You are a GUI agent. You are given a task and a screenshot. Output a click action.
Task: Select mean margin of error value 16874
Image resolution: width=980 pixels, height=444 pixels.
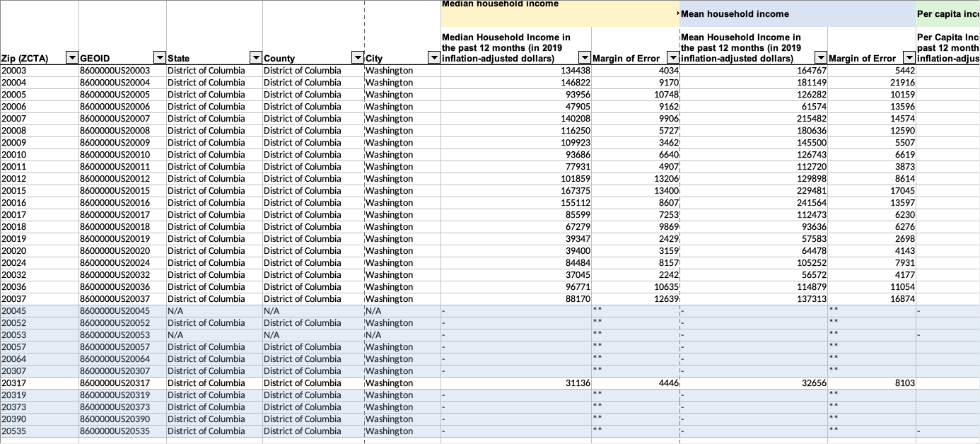pos(872,299)
